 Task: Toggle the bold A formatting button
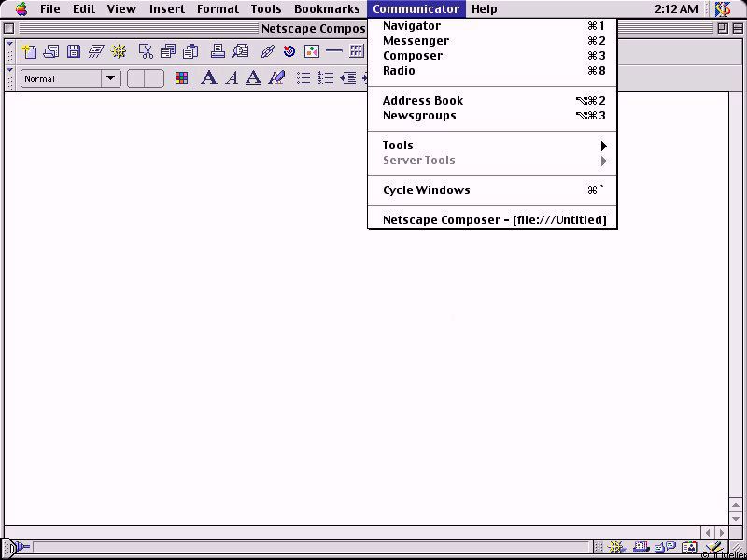pos(209,78)
